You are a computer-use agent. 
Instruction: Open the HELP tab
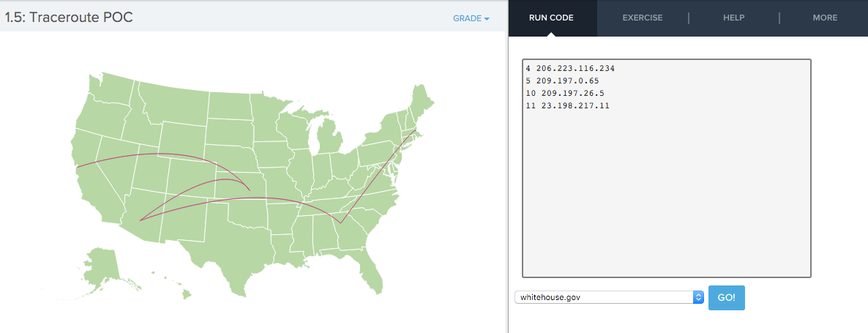733,18
